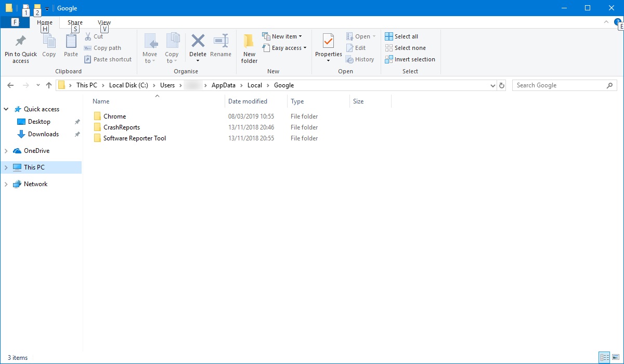Click Paste shortcut in the ribbon

108,59
